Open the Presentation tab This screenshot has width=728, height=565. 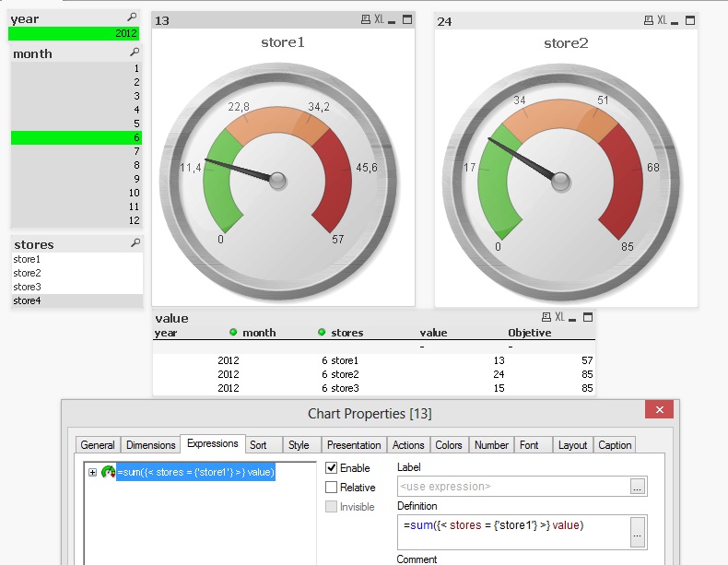(354, 445)
